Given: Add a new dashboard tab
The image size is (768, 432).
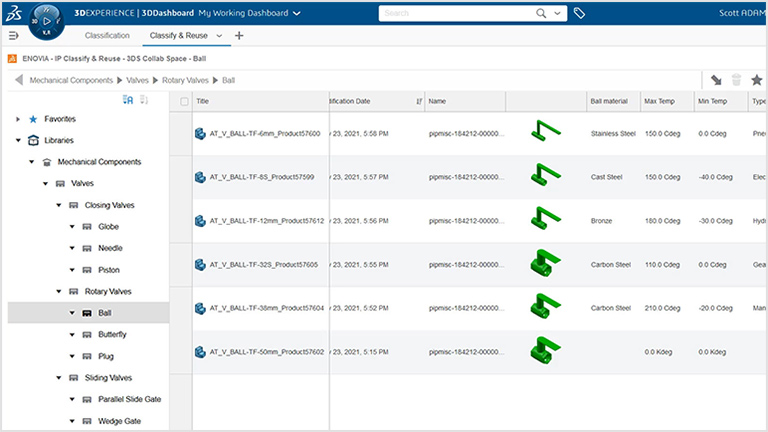Looking at the screenshot, I should point(238,36).
